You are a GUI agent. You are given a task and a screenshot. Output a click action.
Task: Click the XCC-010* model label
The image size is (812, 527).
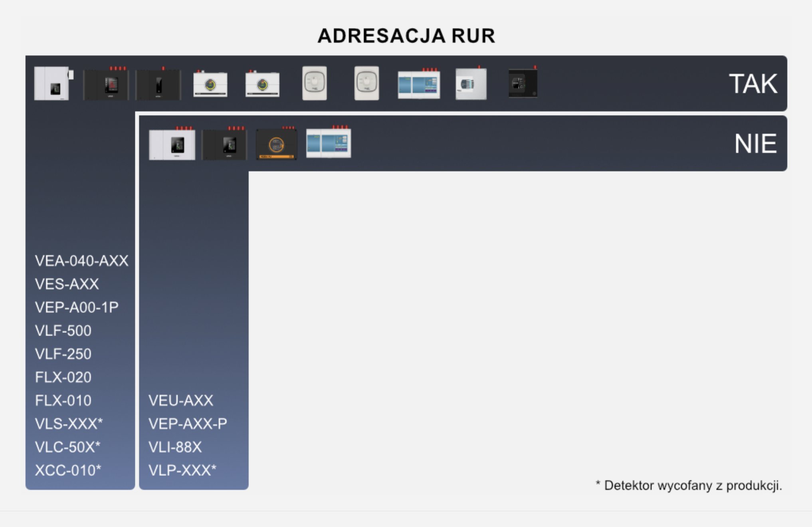point(68,471)
